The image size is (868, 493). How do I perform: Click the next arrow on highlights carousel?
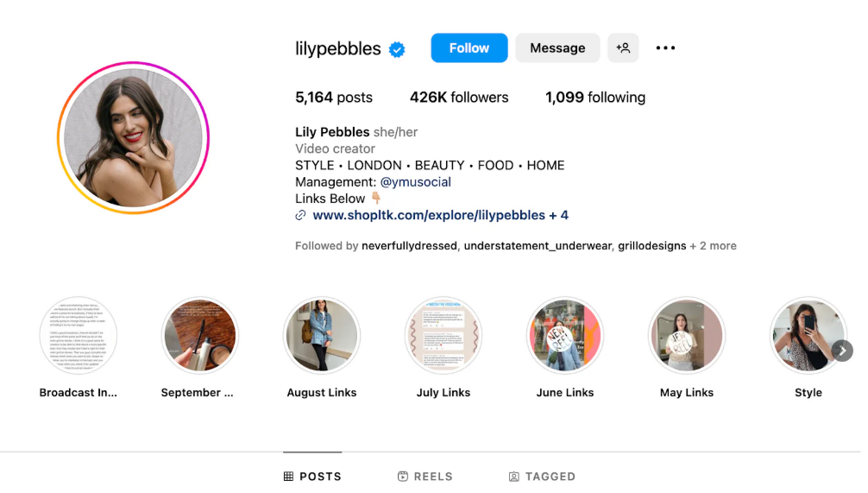pos(842,351)
